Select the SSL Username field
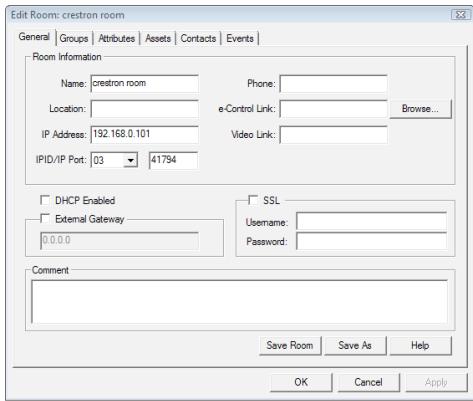This screenshot has width=473, height=401. [371, 221]
